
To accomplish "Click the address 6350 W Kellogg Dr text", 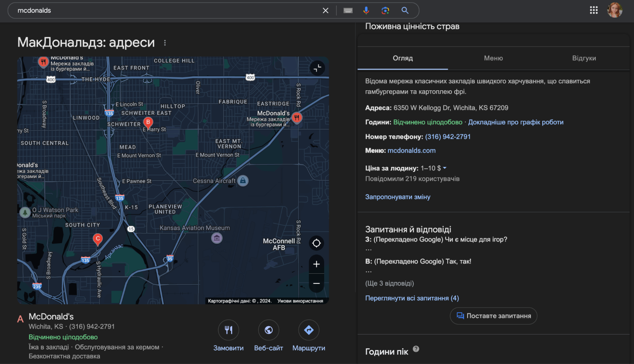I will coord(451,108).
